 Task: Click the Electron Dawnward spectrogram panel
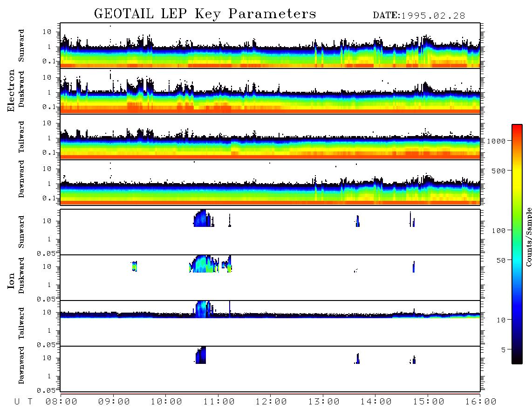[270, 182]
